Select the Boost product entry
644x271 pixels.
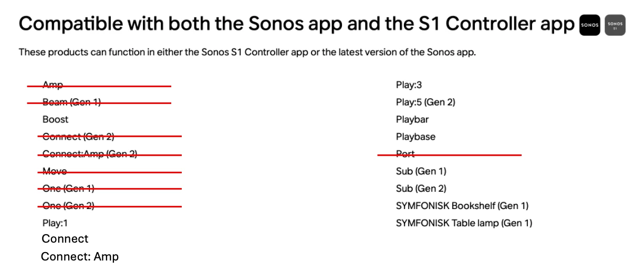tap(56, 119)
